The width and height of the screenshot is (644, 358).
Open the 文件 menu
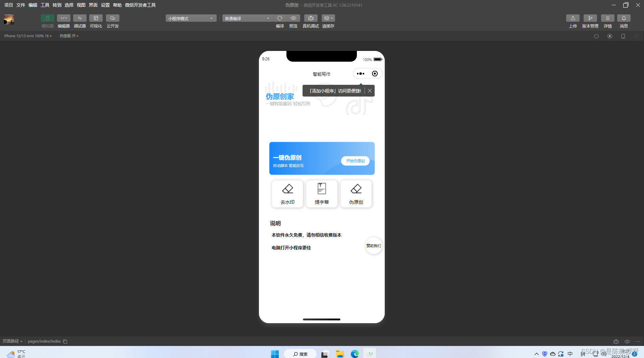[x=21, y=5]
